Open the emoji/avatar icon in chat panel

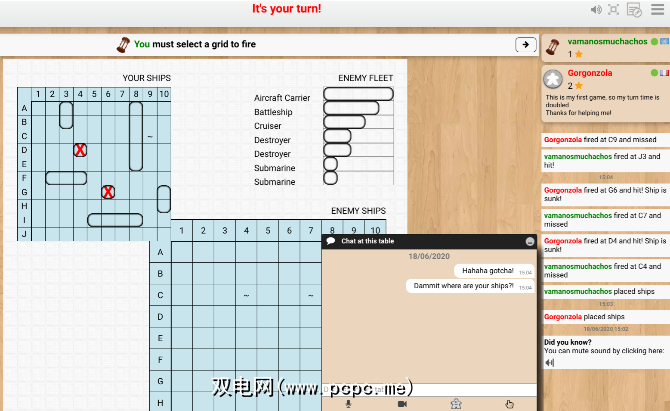pos(456,404)
